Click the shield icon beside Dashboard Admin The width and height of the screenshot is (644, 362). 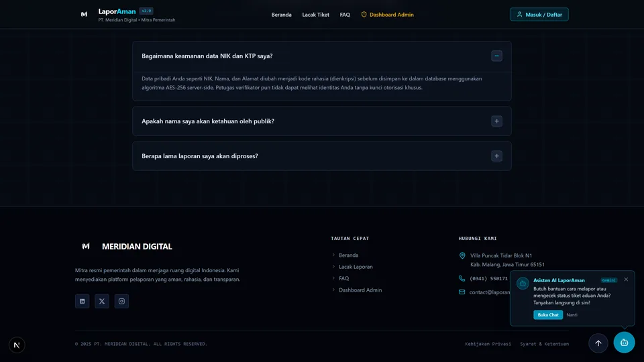point(364,15)
